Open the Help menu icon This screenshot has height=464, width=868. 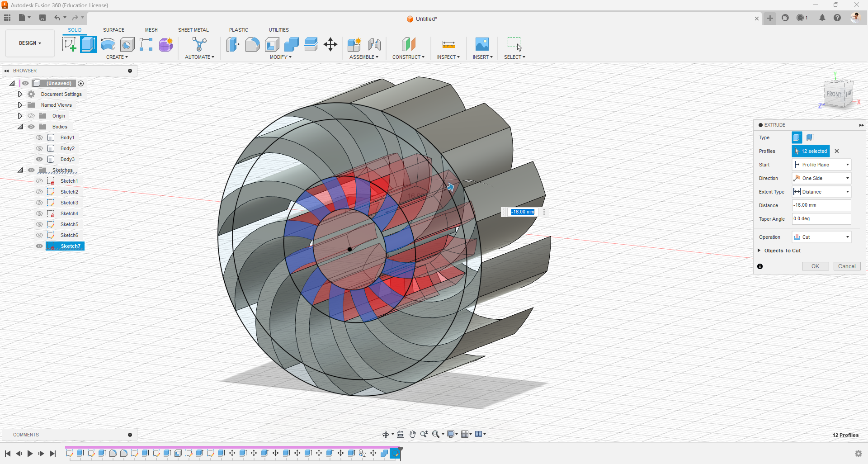click(837, 18)
